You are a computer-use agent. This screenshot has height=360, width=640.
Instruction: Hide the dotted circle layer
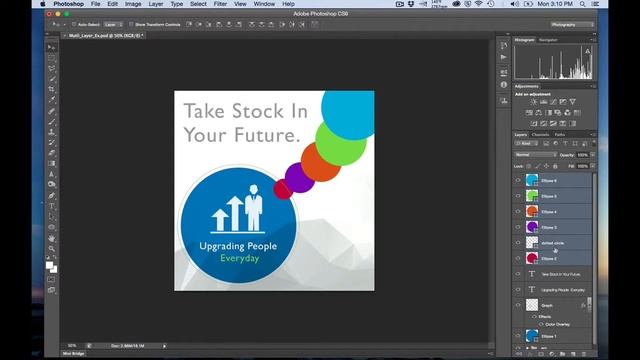(x=518, y=243)
